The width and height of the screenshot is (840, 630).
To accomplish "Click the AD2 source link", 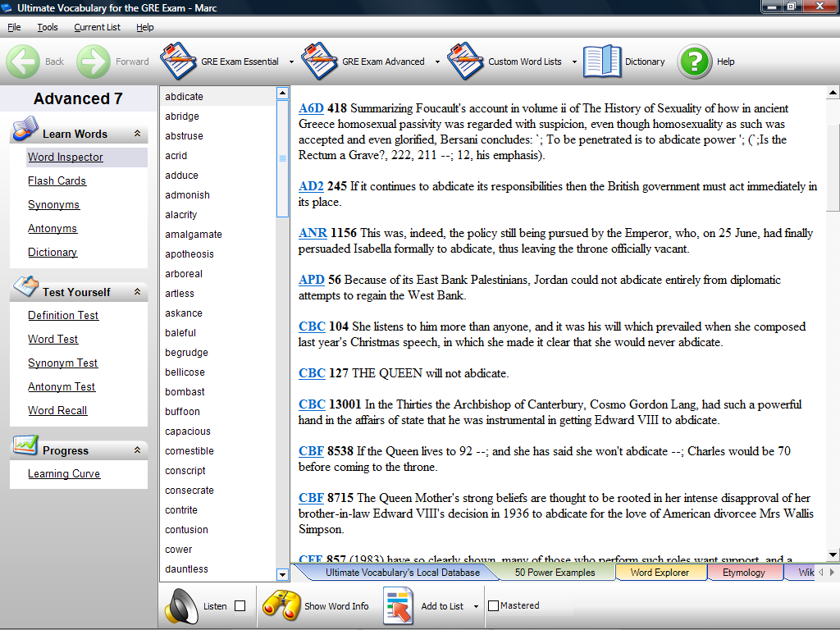I will 311,186.
